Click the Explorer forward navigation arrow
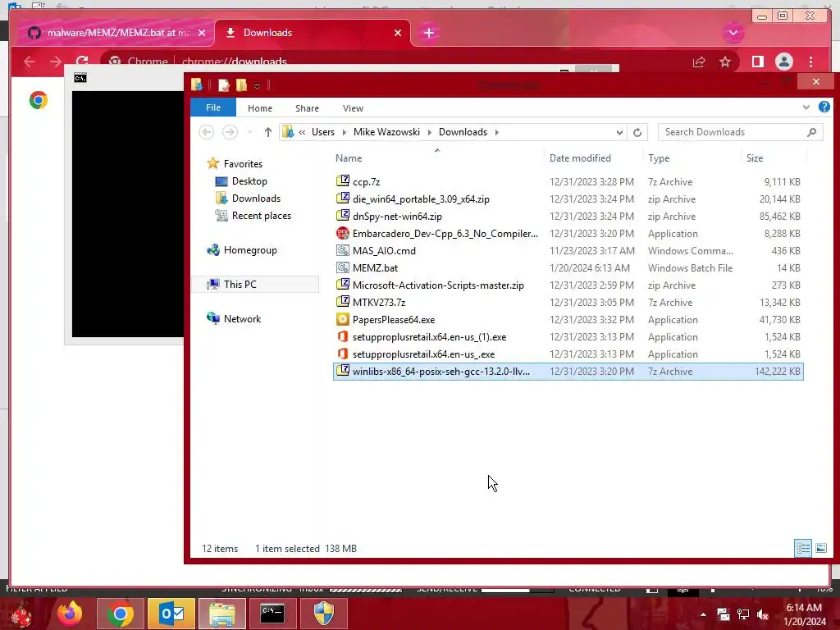 click(230, 132)
